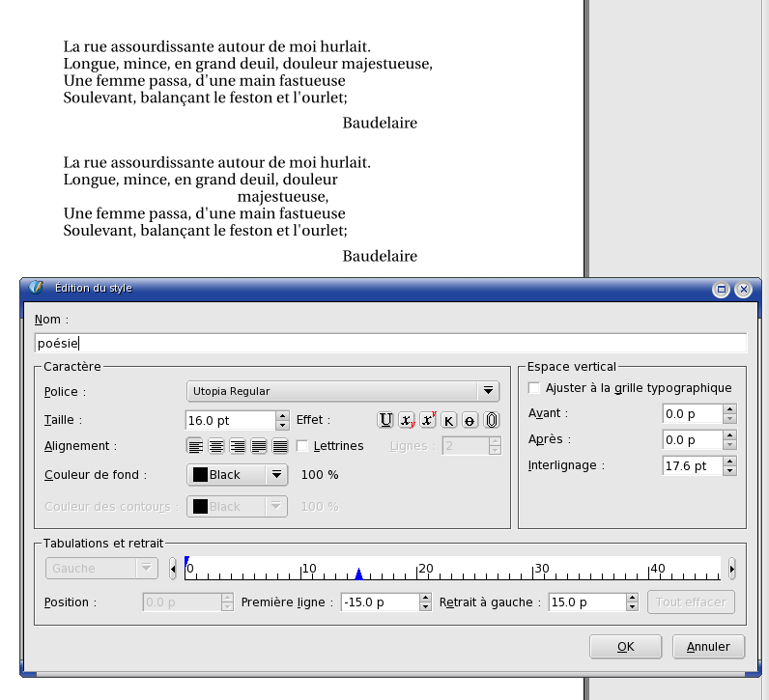This screenshot has height=700, width=769.
Task: Toggle the strikethrough effect
Action: click(470, 420)
